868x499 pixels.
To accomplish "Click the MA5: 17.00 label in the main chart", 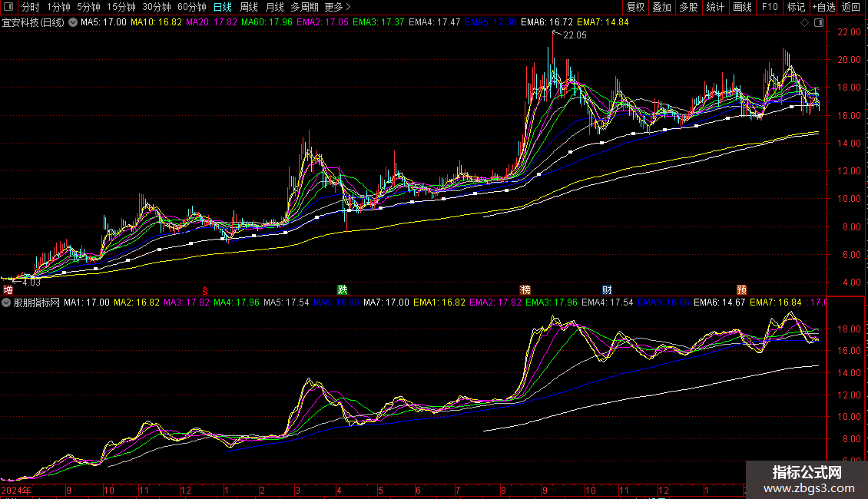I will point(104,23).
